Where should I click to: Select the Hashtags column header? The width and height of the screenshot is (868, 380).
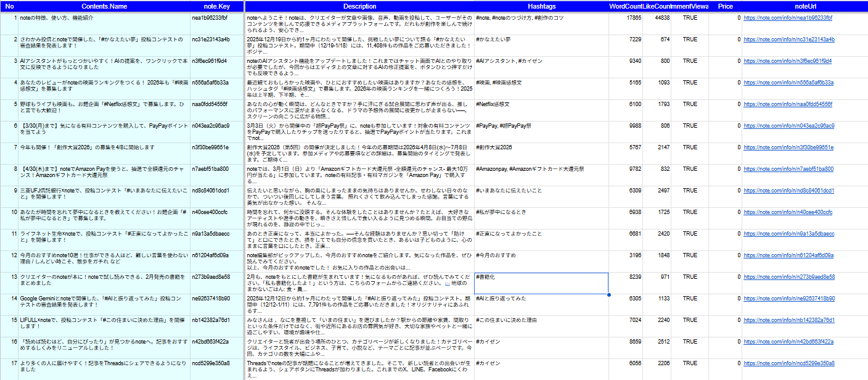pyautogui.click(x=541, y=6)
